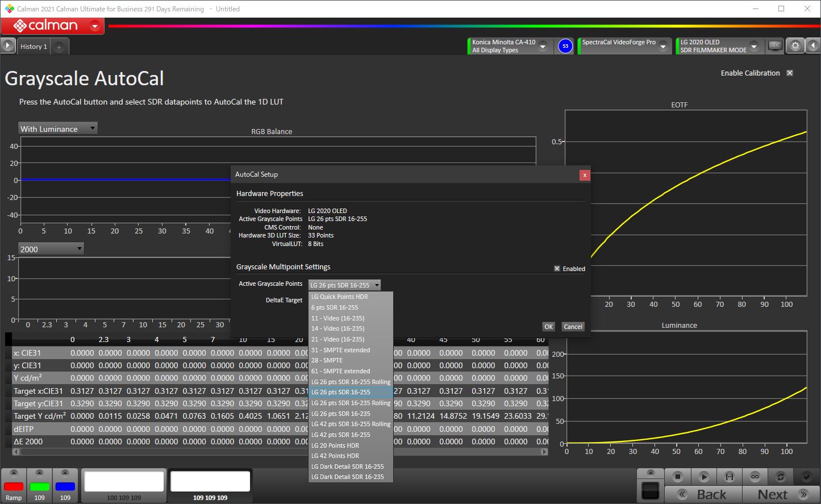Click the blue 53 meter timer circle
The image size is (821, 504).
click(x=565, y=46)
